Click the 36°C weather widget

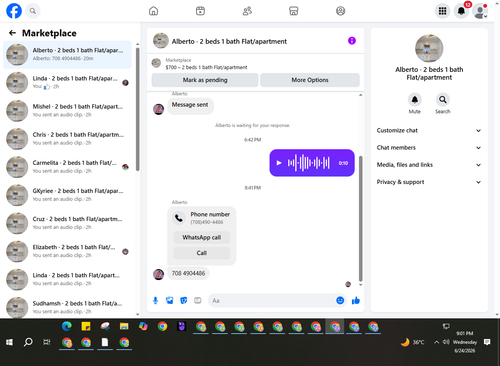click(x=413, y=342)
